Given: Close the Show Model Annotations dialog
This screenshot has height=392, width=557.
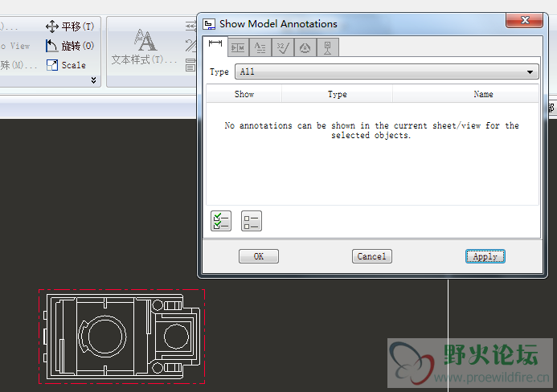Looking at the screenshot, I should (x=525, y=20).
